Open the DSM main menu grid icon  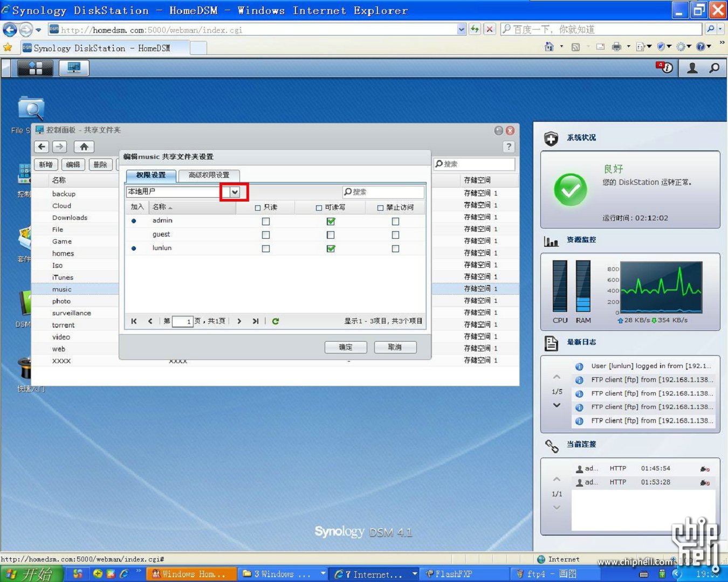point(35,68)
